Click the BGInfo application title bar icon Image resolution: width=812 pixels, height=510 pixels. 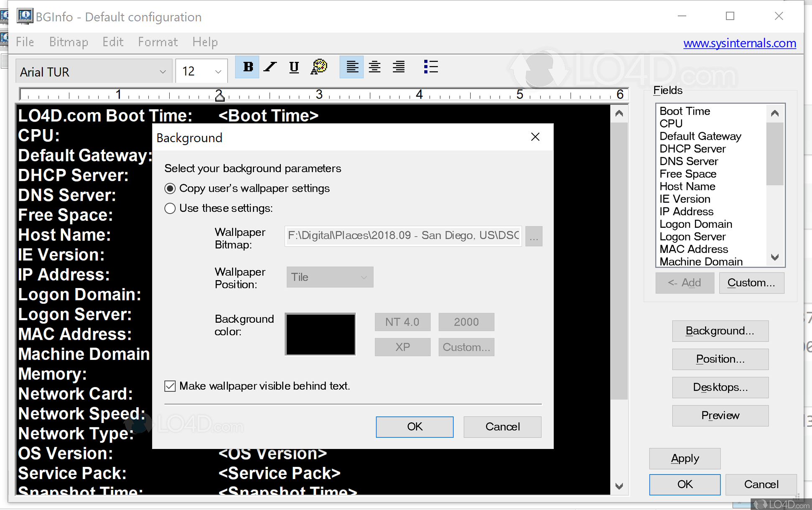25,16
